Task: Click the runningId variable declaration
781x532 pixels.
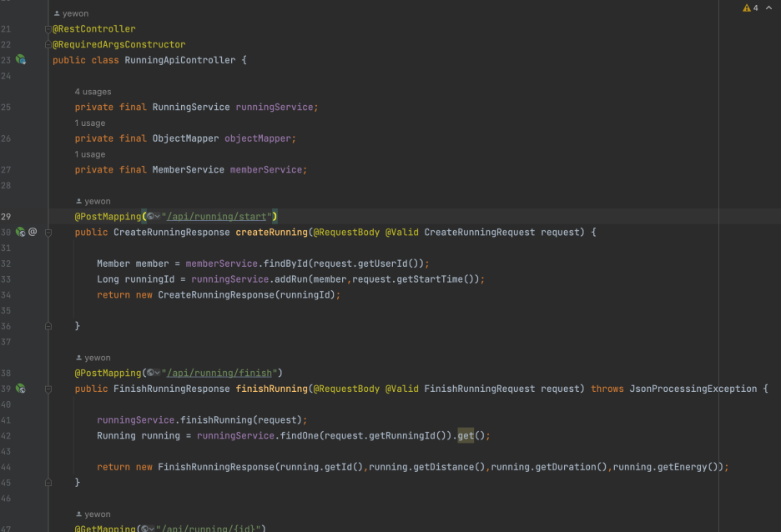Action: pyautogui.click(x=149, y=279)
